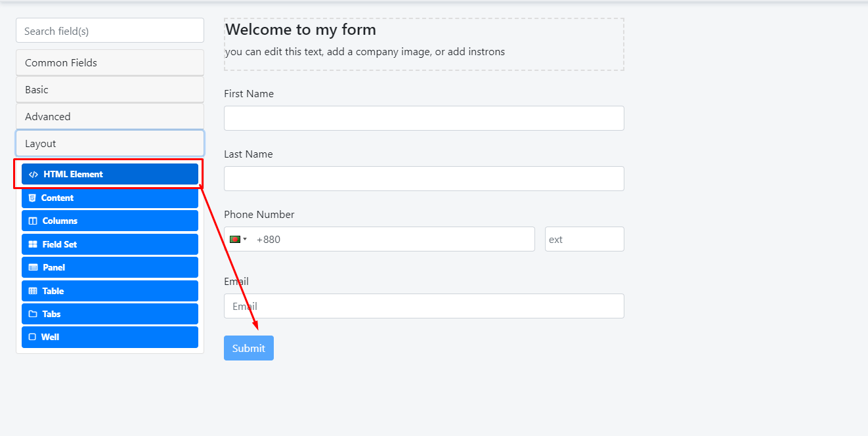Screen dimensions: 868x436
Task: Click the Content HTML5 icon
Action: tap(32, 198)
